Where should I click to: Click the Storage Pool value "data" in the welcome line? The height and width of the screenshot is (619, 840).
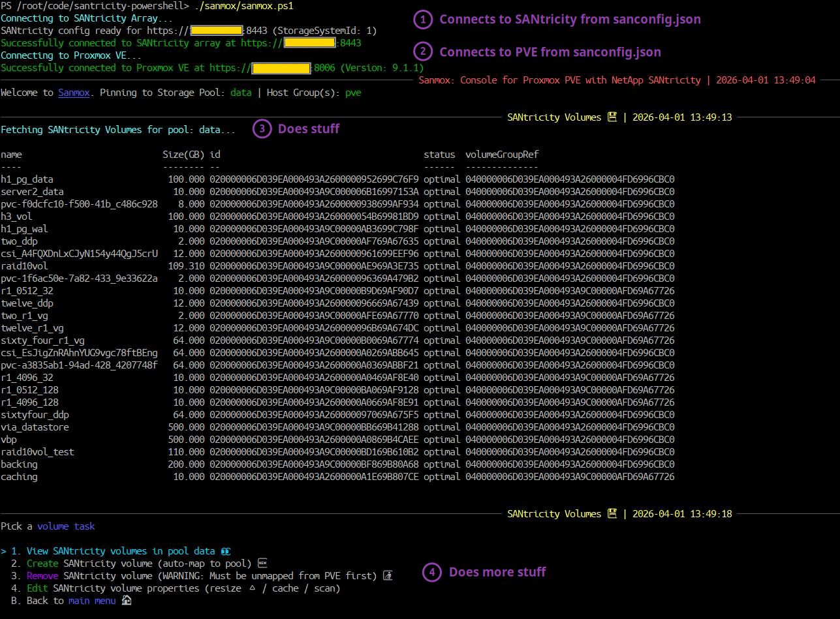click(x=241, y=93)
